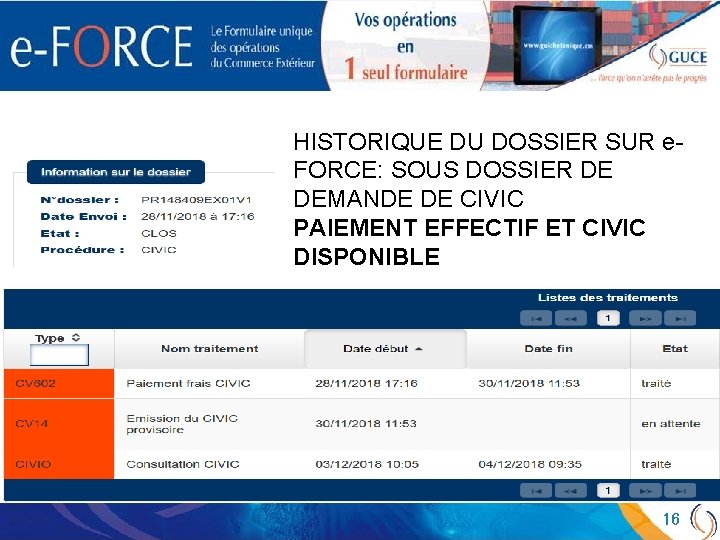
Task: Click Listes des traitements table title
Action: 608,298
